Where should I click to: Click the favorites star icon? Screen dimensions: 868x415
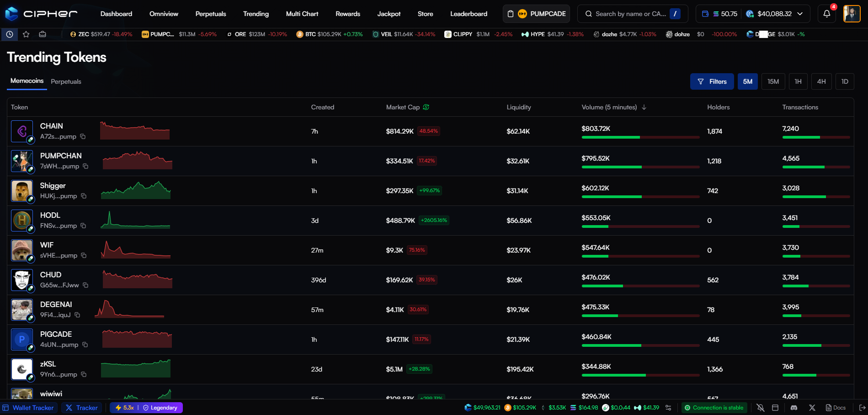(26, 34)
